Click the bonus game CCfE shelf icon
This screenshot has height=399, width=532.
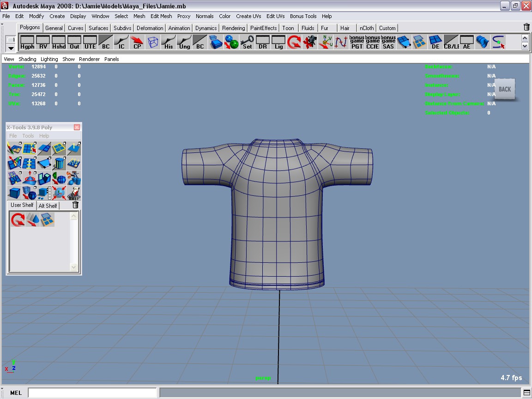[373, 42]
